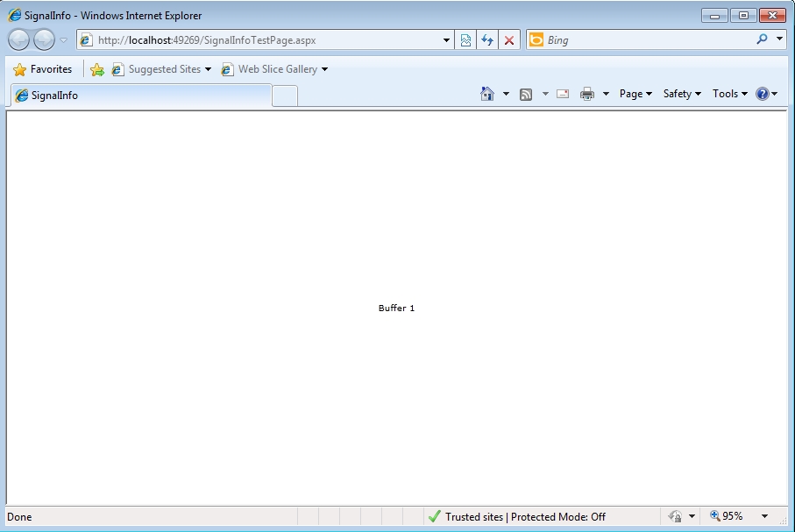Click in the Bing search box
Image resolution: width=795 pixels, height=532 pixels.
tap(644, 40)
